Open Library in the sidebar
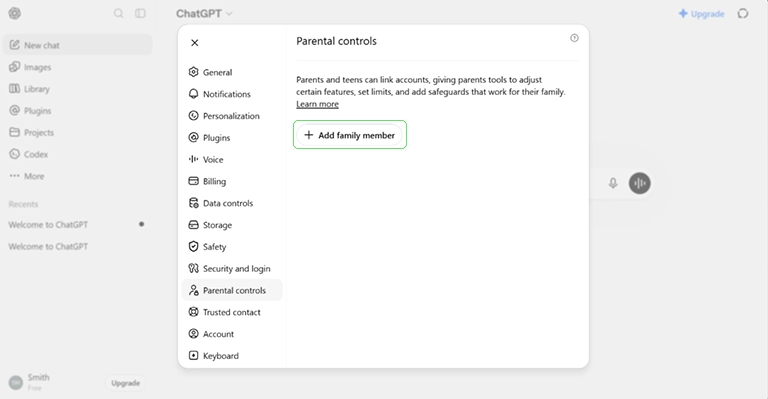768x399 pixels. [x=77, y=89]
